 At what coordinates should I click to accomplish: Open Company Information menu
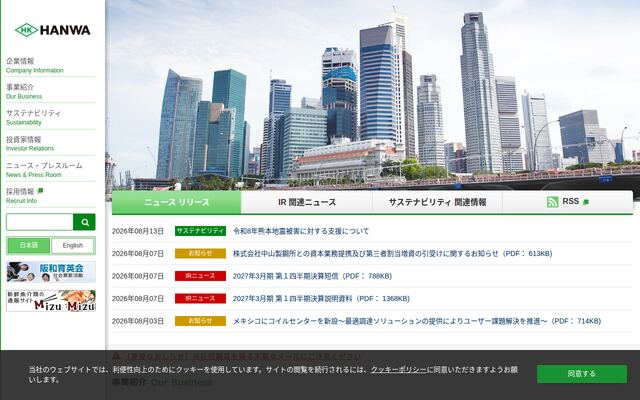pyautogui.click(x=51, y=65)
